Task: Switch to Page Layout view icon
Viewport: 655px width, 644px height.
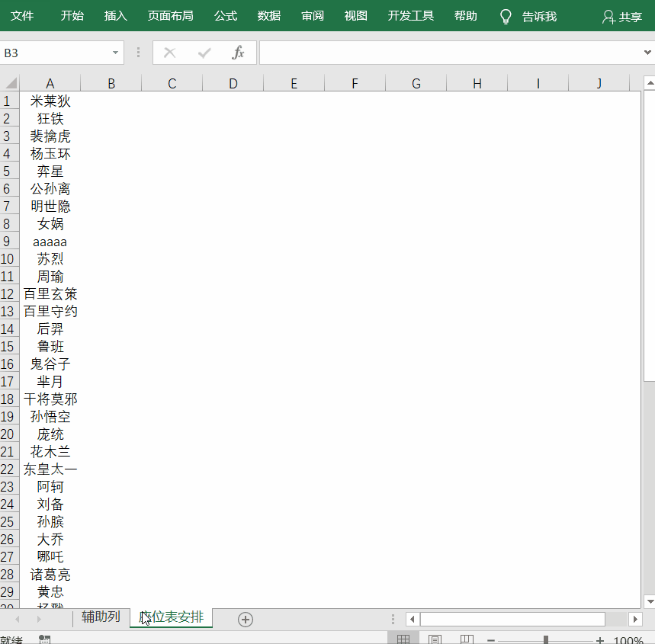Action: click(x=435, y=639)
